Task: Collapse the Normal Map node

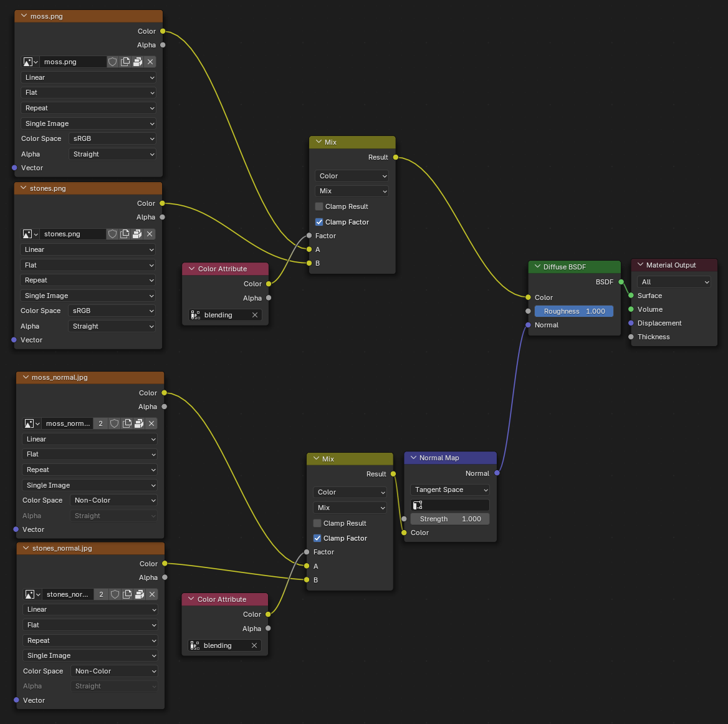Action: [x=413, y=458]
